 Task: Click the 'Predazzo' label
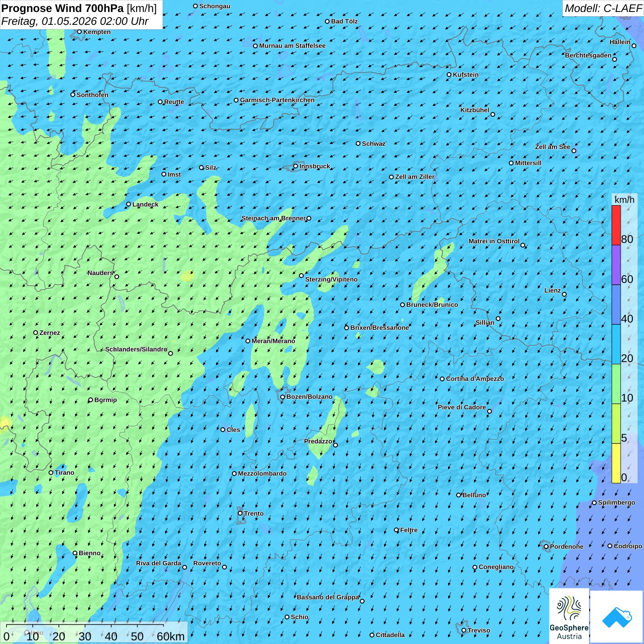(x=318, y=441)
